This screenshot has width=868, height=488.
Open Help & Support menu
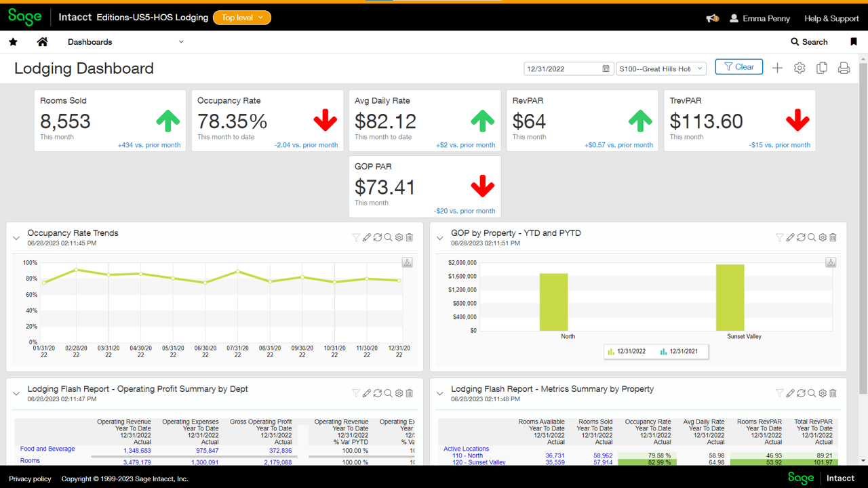(x=831, y=18)
